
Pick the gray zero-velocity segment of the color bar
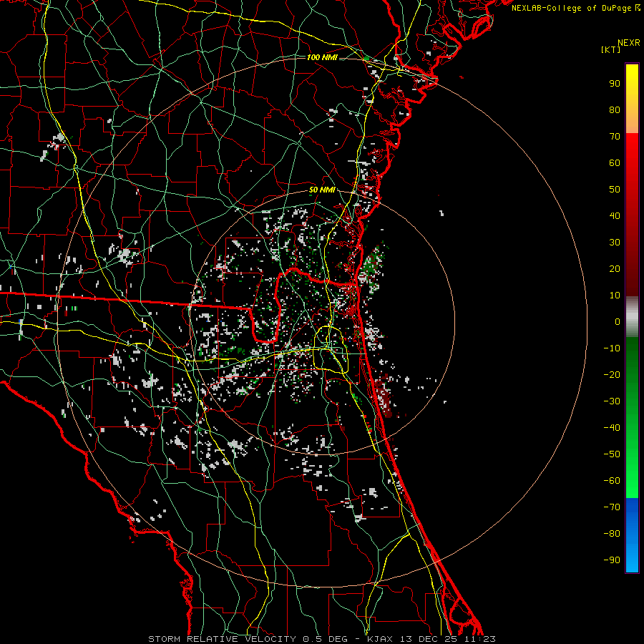pyautogui.click(x=632, y=317)
